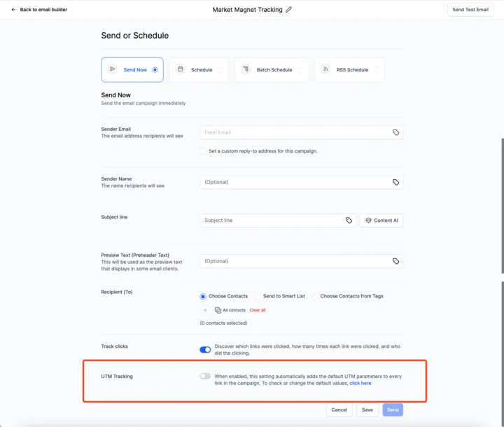This screenshot has height=427, width=504.
Task: Click the Batch Schedule icon
Action: pyautogui.click(x=246, y=69)
